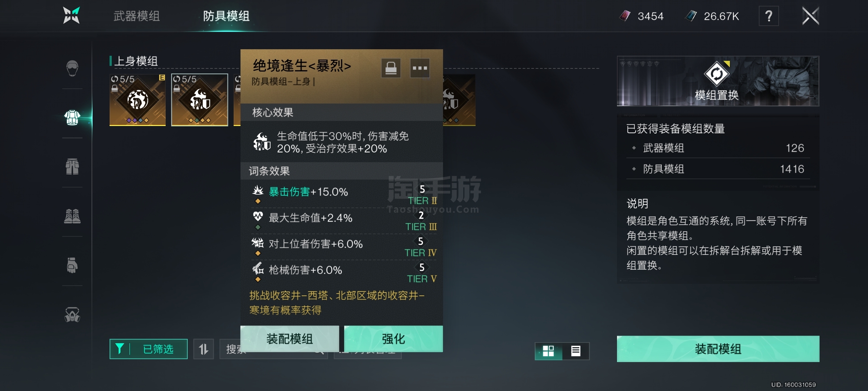
Task: Toggle the lock on 绝境逢生 module
Action: [391, 68]
